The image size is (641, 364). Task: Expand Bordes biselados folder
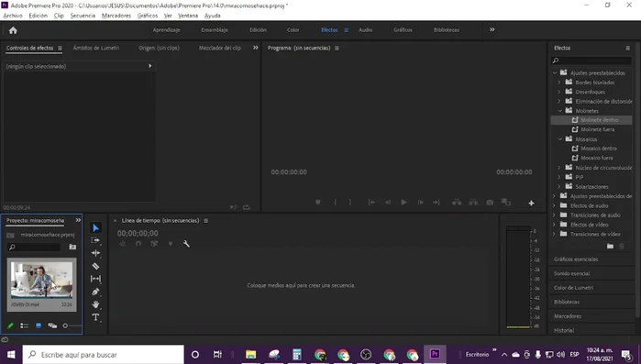pyautogui.click(x=559, y=83)
